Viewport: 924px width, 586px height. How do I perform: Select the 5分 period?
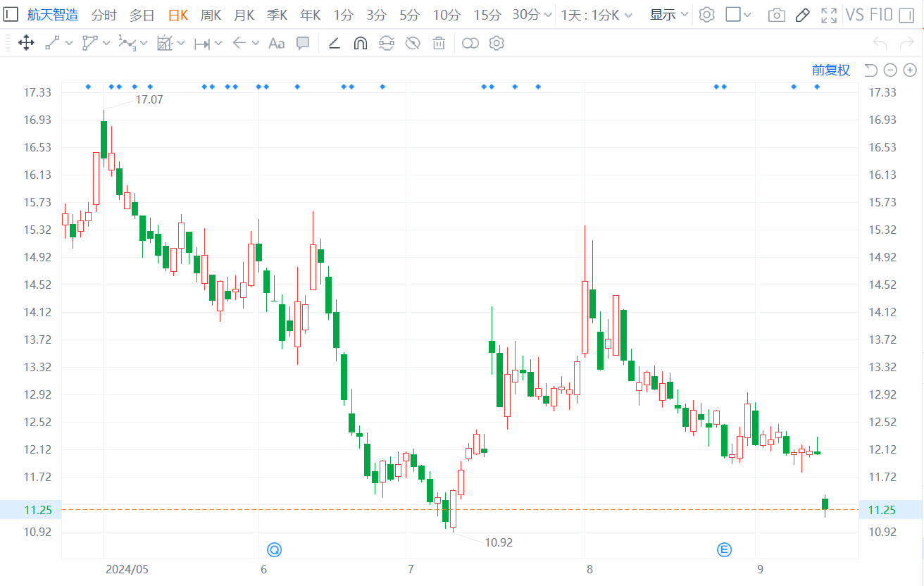click(409, 15)
